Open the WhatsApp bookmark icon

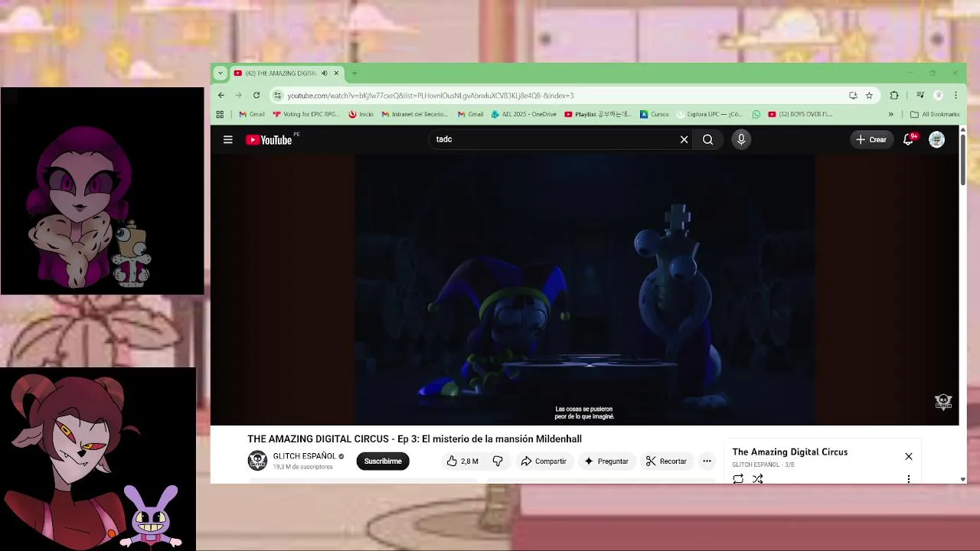pos(756,114)
